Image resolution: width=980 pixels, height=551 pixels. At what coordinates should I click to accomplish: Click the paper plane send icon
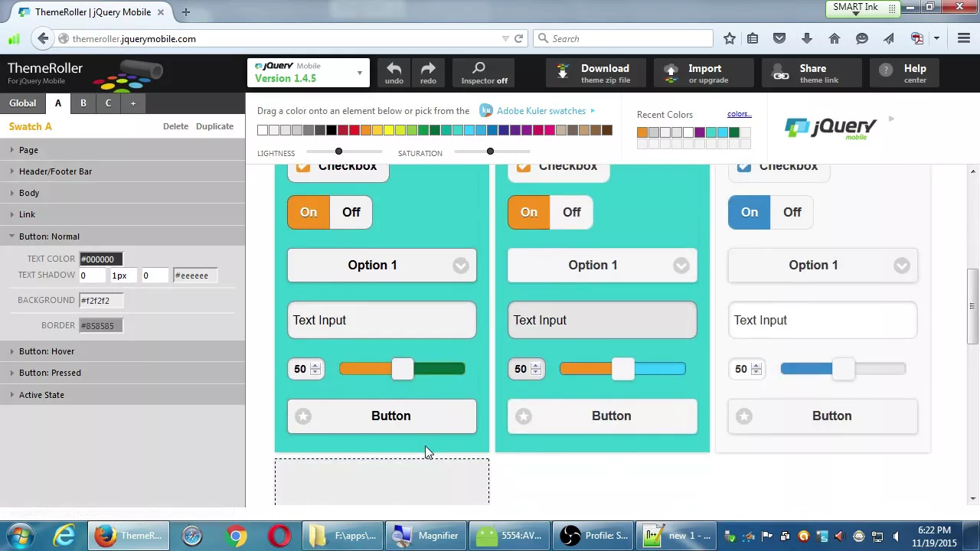pyautogui.click(x=889, y=38)
